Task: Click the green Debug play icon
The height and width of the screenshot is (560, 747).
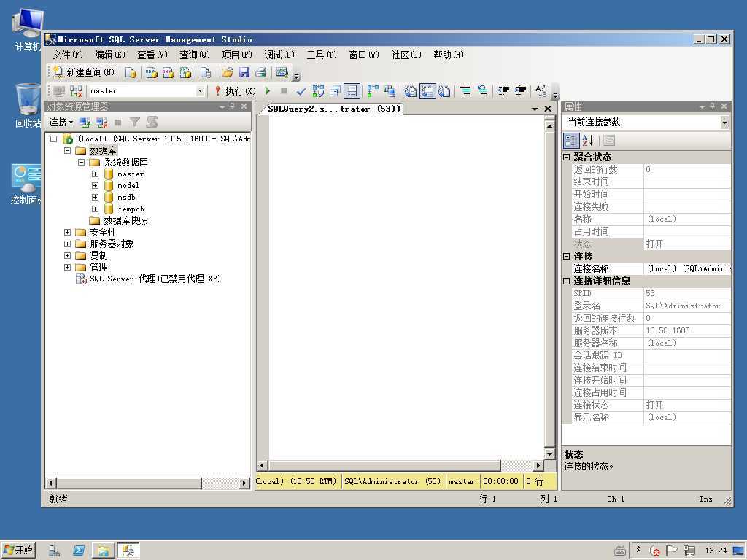Action: (268, 90)
